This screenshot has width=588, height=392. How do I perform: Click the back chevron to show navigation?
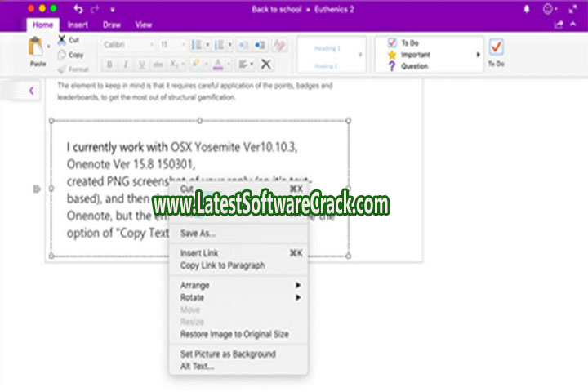(31, 91)
